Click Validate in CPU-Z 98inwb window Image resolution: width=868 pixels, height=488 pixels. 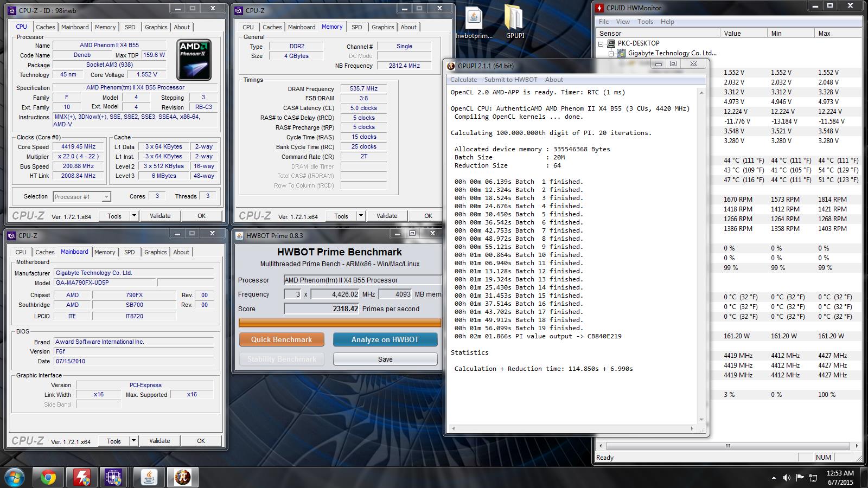(x=160, y=216)
